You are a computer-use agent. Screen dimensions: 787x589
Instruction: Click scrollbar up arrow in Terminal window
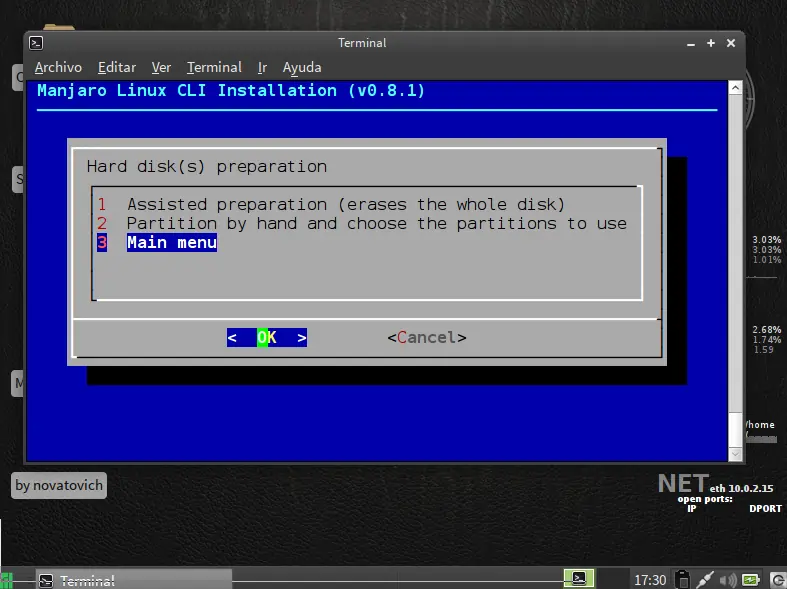point(735,88)
